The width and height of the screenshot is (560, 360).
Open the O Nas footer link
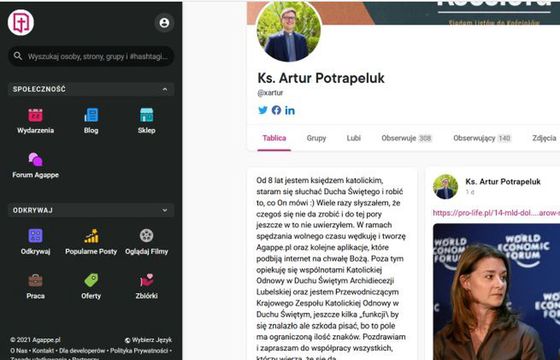click(x=19, y=351)
